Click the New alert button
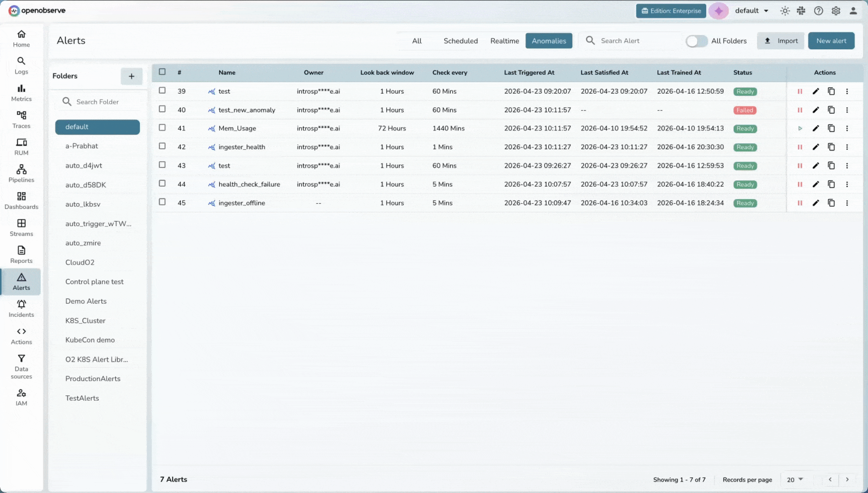 tap(831, 41)
